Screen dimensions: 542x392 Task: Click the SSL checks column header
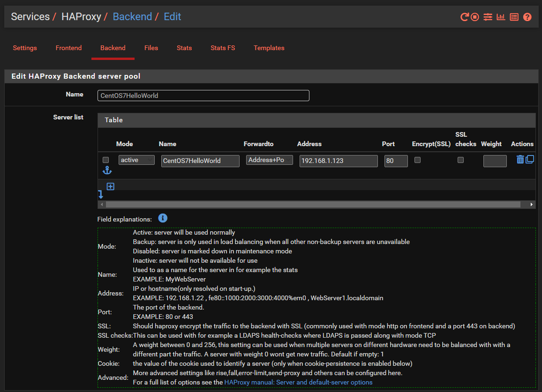[466, 139]
